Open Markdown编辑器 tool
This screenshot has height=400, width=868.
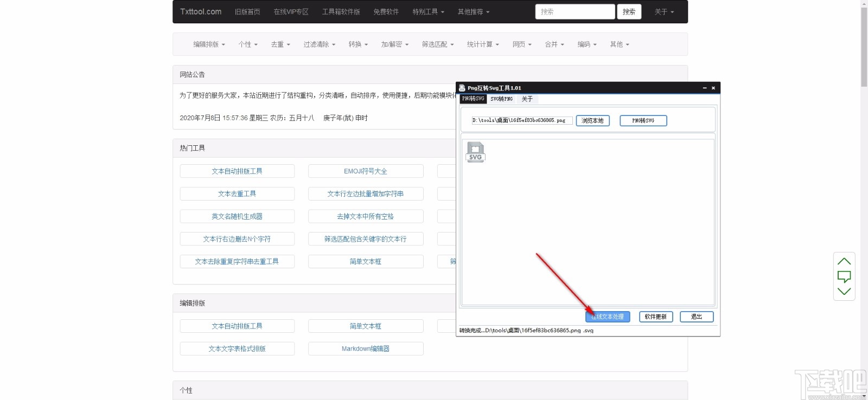coord(366,349)
